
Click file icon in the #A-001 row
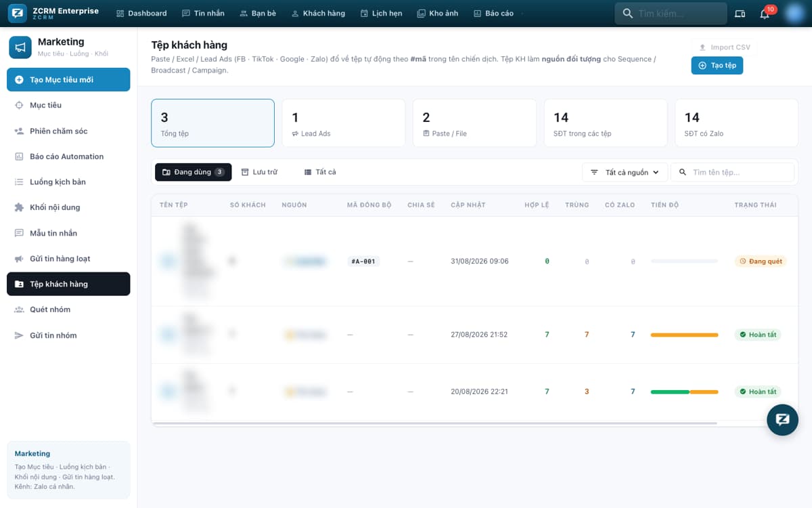pyautogui.click(x=168, y=261)
